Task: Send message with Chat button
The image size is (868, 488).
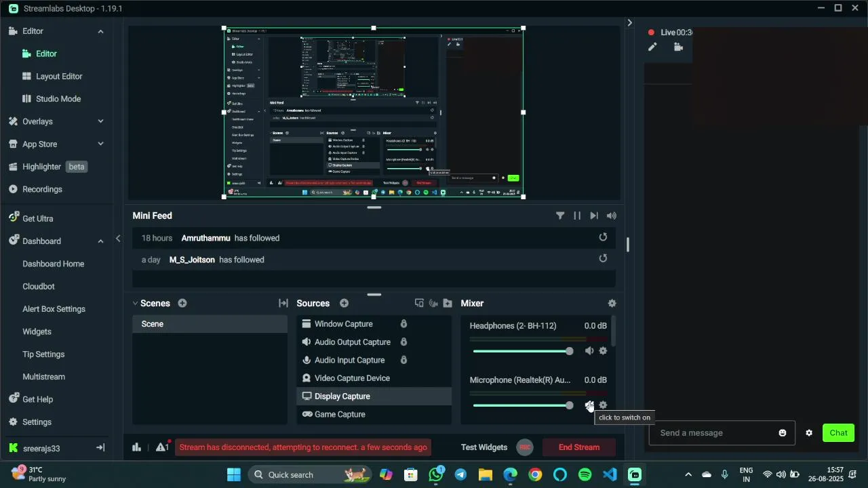Action: (x=839, y=433)
